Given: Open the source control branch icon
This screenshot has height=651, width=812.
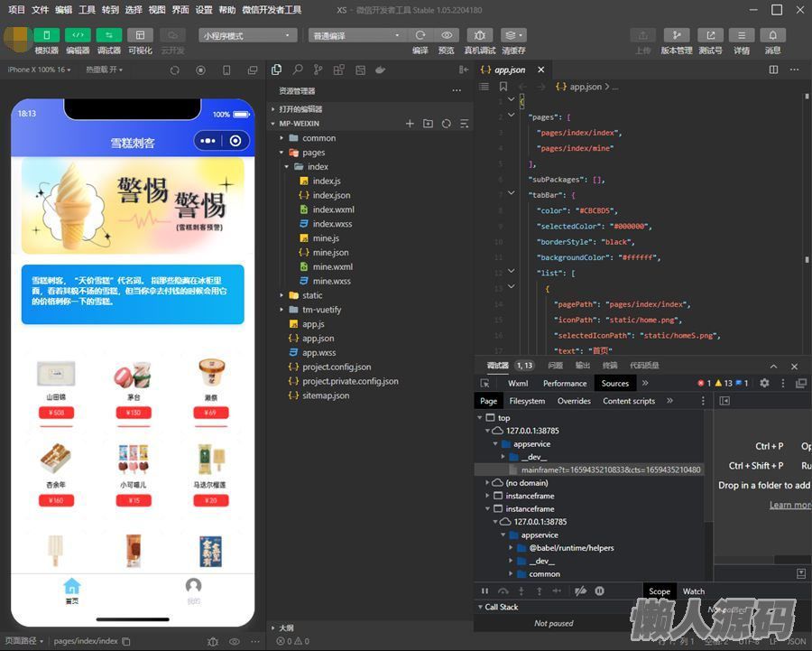Looking at the screenshot, I should point(318,70).
